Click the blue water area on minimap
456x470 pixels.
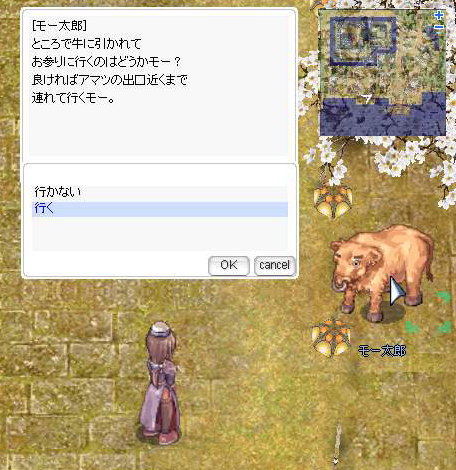[x=383, y=116]
